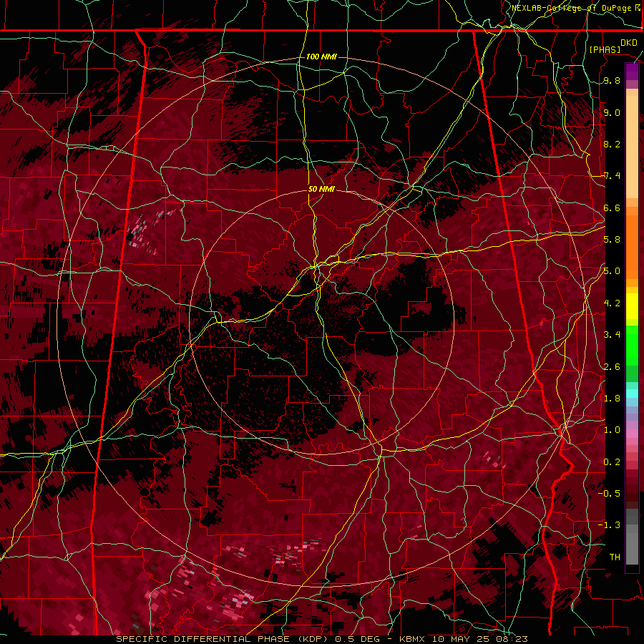Click the KBMX station identifier in caption
644x644 pixels.
(x=414, y=639)
